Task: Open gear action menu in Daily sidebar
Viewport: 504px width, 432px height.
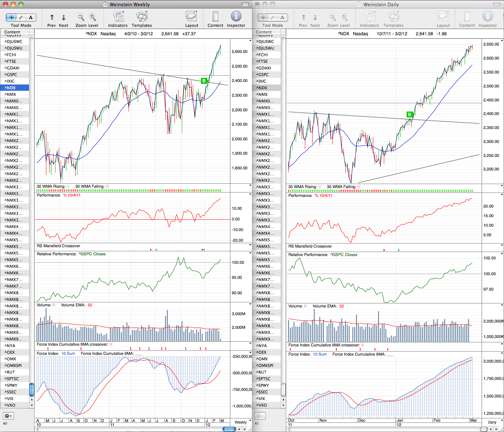Action: click(x=260, y=416)
